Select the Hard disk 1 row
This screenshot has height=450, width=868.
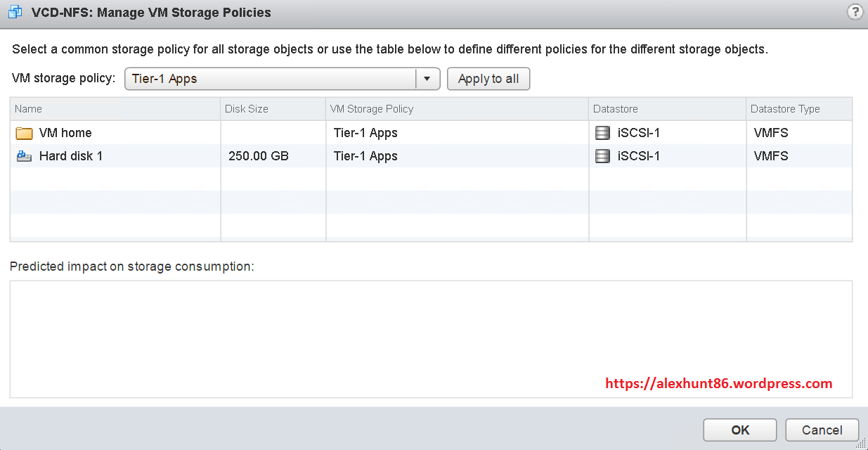[105, 155]
